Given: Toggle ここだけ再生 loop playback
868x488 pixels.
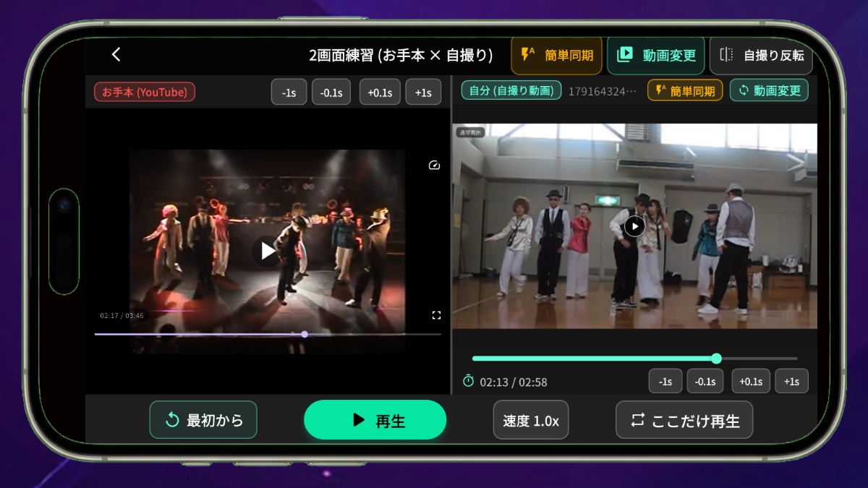Looking at the screenshot, I should click(x=684, y=420).
